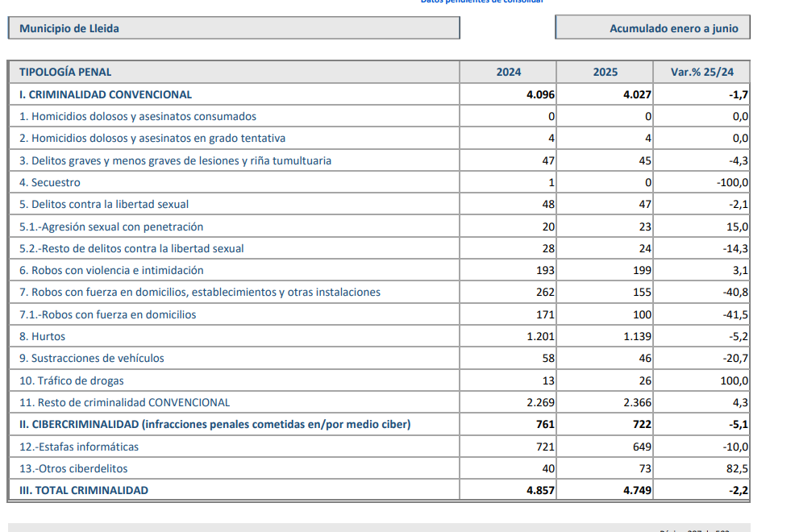Click the '2024' column header
Viewport: 795px width, 532px height.
(508, 72)
